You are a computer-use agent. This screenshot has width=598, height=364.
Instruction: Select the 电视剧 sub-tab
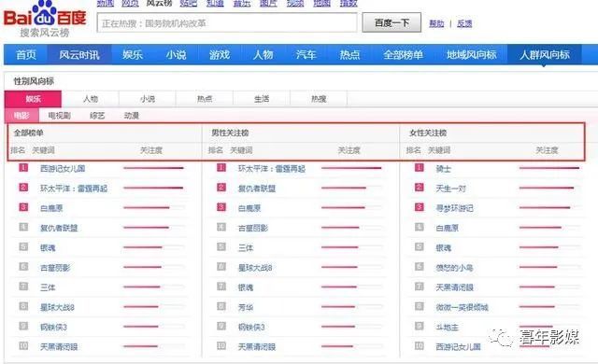pos(60,116)
